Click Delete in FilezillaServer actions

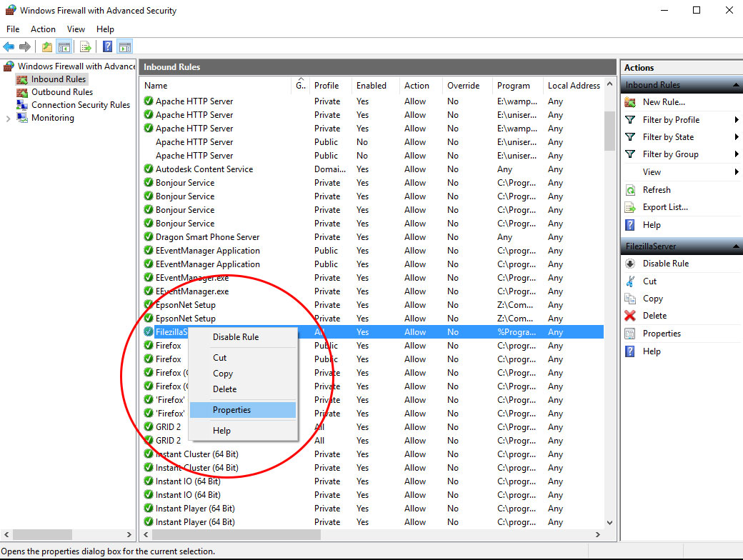tap(654, 316)
